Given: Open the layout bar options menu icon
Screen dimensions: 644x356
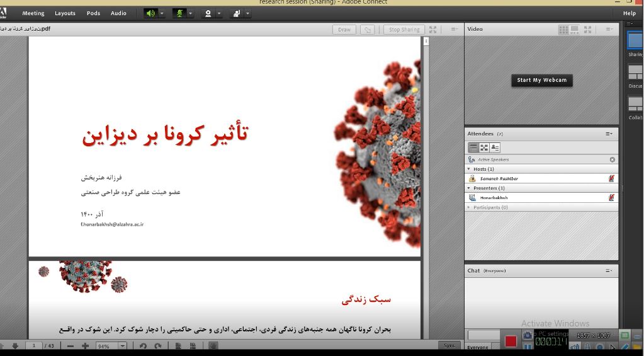Looking at the screenshot, I should [630, 24].
